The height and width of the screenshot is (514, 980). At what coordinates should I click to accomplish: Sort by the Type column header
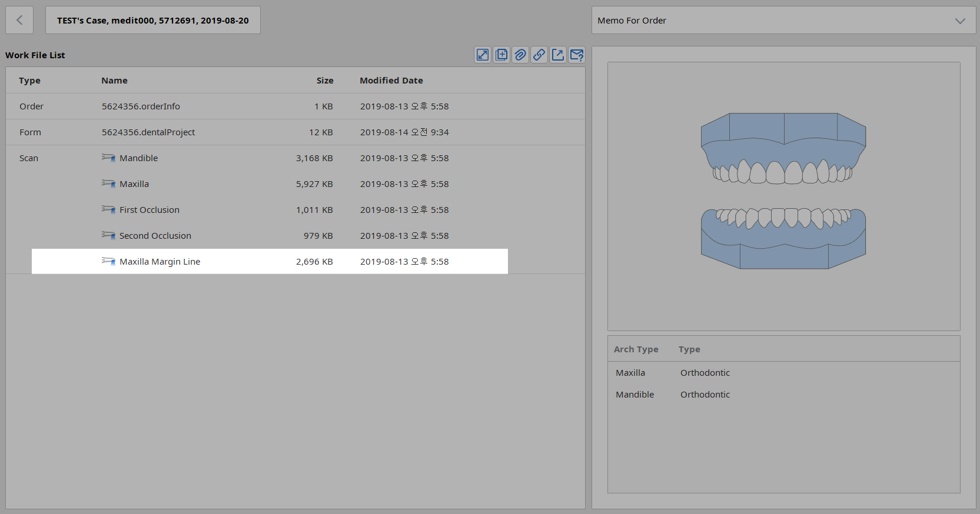(29, 81)
